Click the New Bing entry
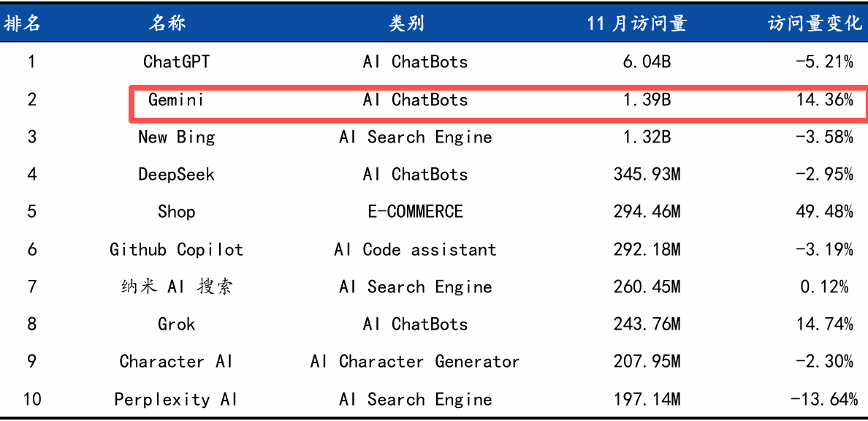Viewport: 868px width, 421px height. click(x=176, y=137)
